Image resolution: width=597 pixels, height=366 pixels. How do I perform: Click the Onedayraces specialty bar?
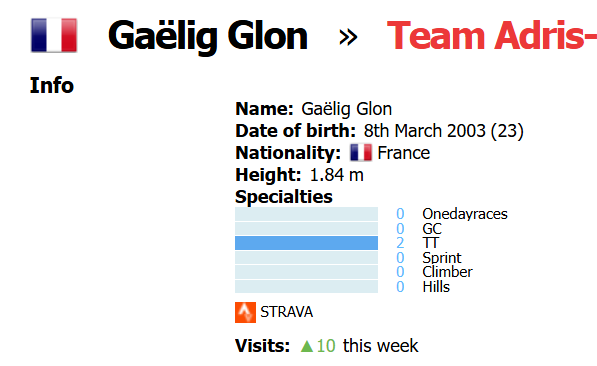point(306,214)
